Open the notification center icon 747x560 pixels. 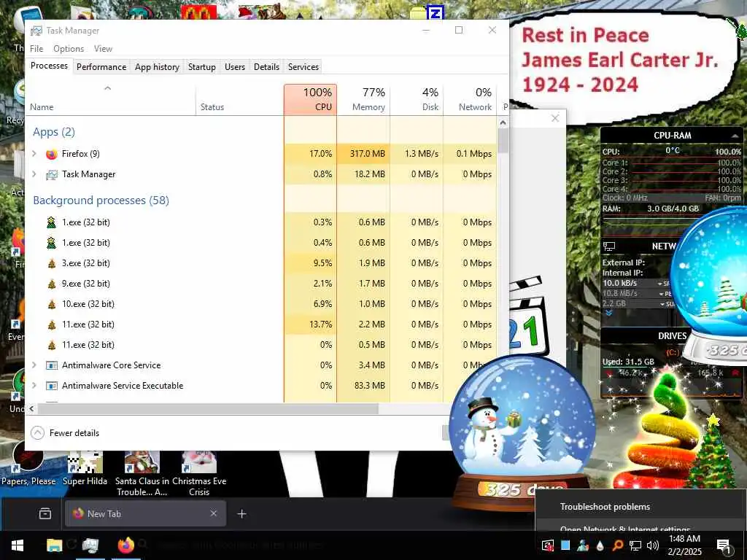(x=724, y=546)
